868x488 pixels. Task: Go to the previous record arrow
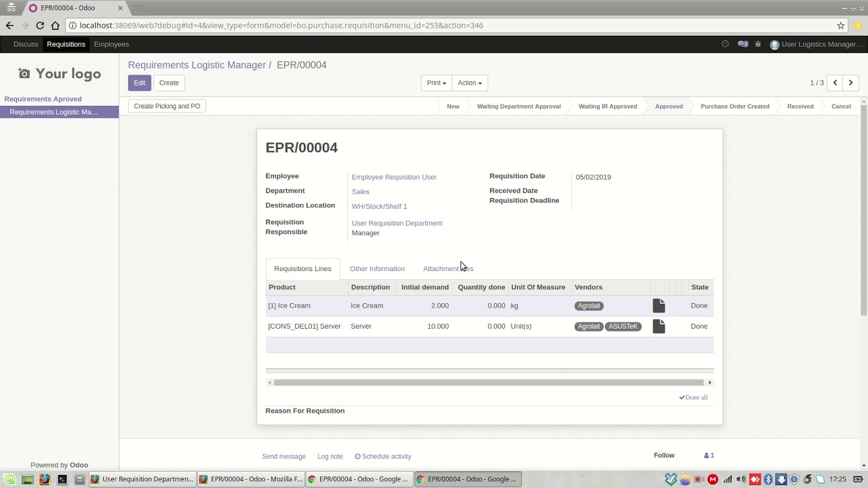tap(835, 83)
